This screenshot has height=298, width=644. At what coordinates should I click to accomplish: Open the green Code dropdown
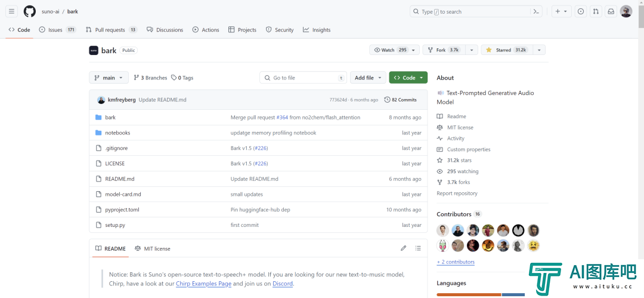408,78
